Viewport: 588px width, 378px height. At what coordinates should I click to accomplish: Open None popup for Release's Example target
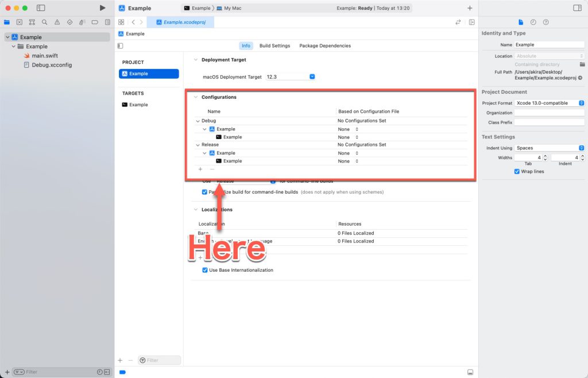coord(348,161)
